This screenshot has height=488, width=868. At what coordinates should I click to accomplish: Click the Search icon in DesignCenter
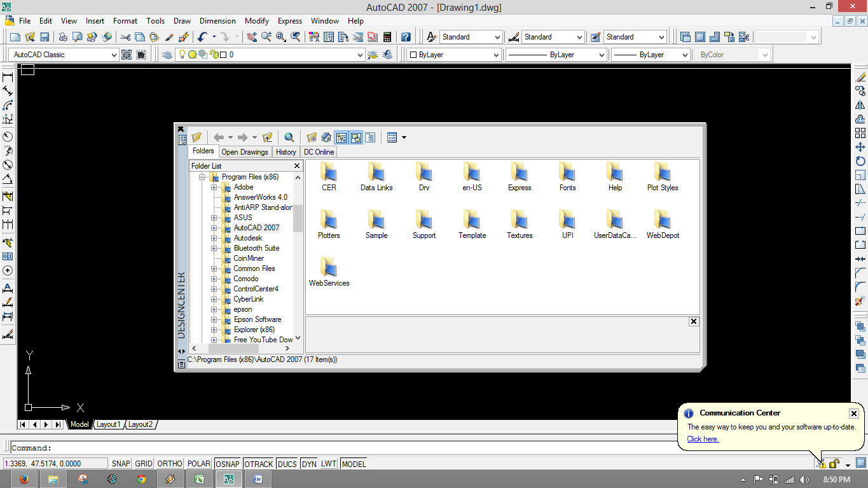click(x=289, y=137)
